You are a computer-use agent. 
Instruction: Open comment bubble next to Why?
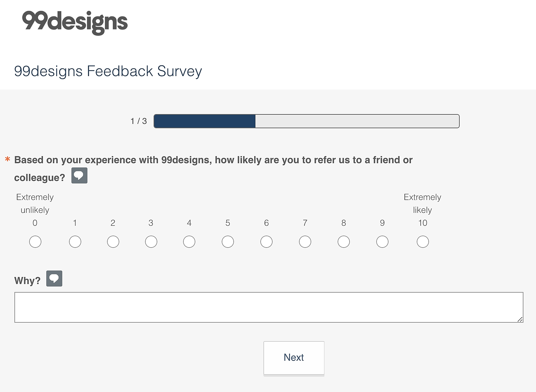[x=54, y=279]
